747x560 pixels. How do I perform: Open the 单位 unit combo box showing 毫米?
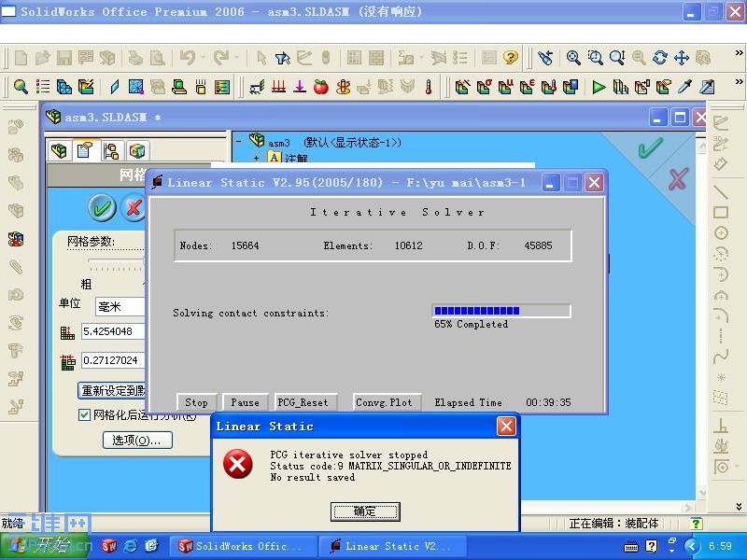[120, 307]
